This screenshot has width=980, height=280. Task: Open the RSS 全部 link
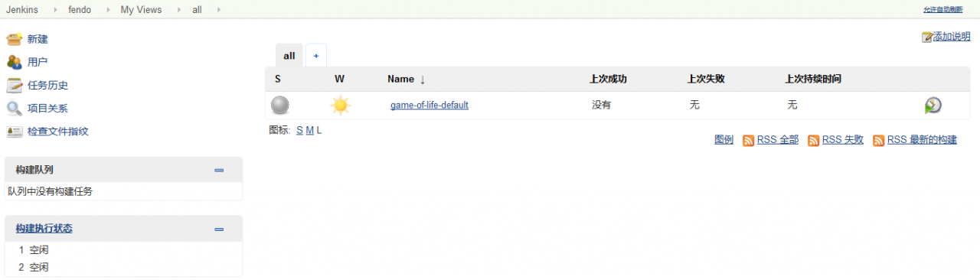(778, 140)
